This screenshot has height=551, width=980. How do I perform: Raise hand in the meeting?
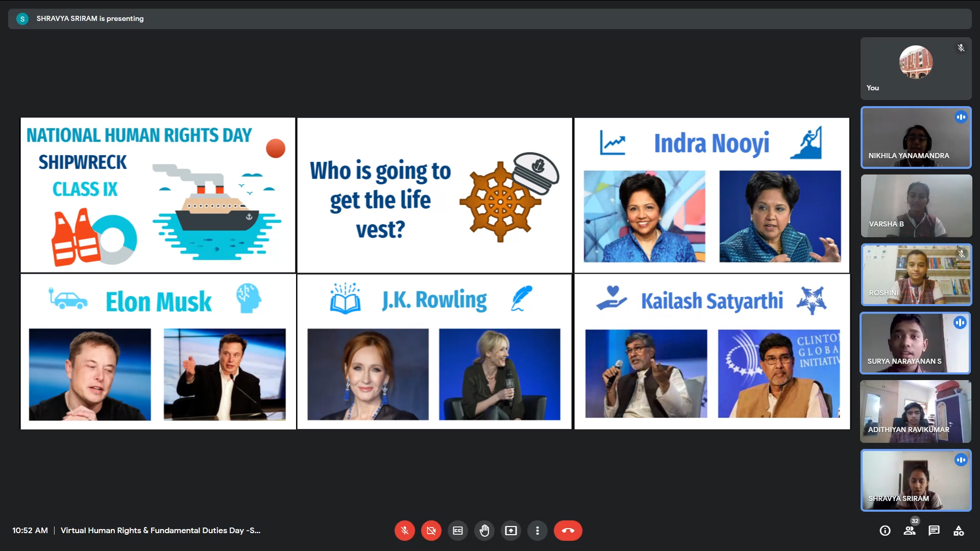[x=484, y=531]
